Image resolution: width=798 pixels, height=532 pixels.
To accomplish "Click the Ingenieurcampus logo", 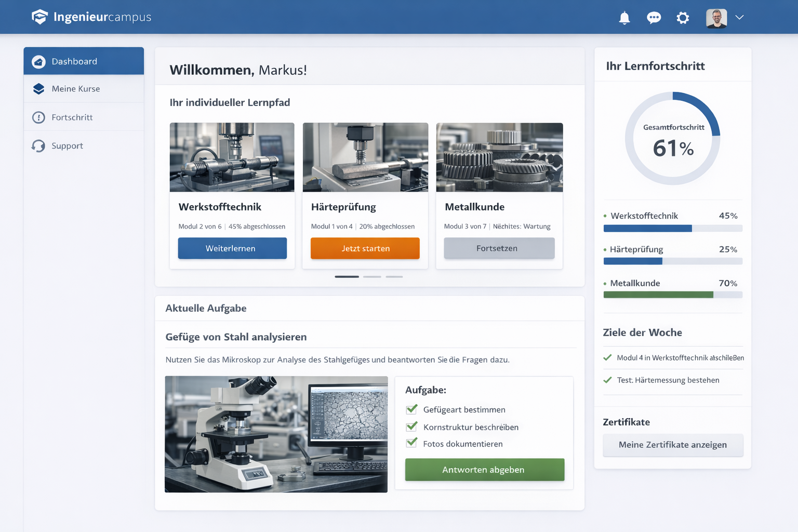I will click(x=91, y=17).
